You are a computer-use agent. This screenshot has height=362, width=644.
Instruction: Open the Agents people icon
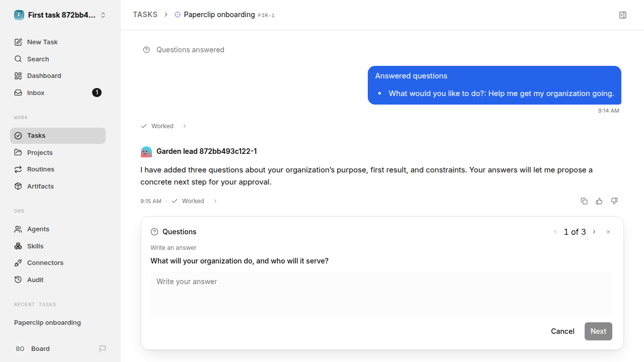pyautogui.click(x=18, y=229)
